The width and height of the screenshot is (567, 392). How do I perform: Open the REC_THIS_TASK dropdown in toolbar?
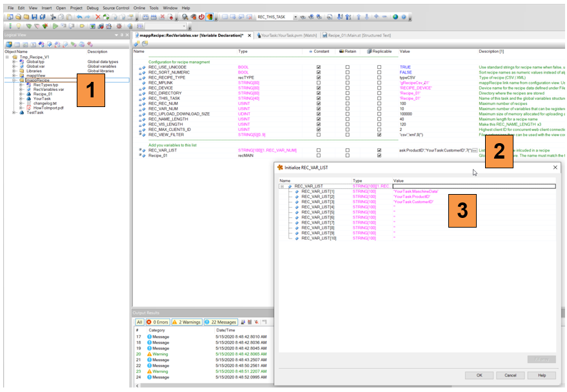tap(295, 17)
